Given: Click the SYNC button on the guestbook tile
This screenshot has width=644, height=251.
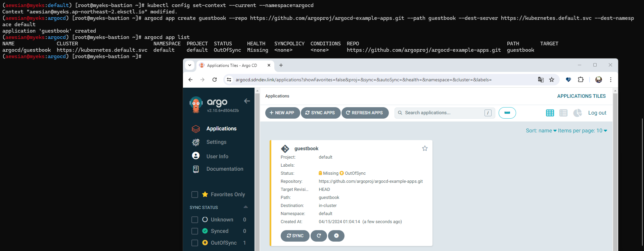Looking at the screenshot, I should [x=295, y=236].
